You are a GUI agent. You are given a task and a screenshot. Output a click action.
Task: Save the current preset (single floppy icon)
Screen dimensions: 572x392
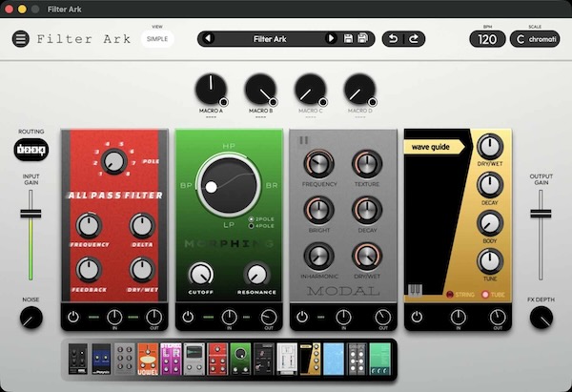click(348, 38)
